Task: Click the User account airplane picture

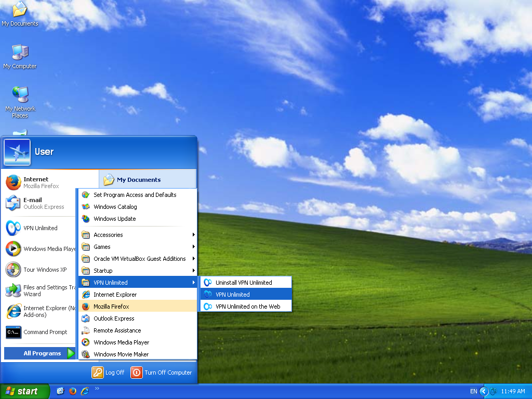Action: [17, 152]
